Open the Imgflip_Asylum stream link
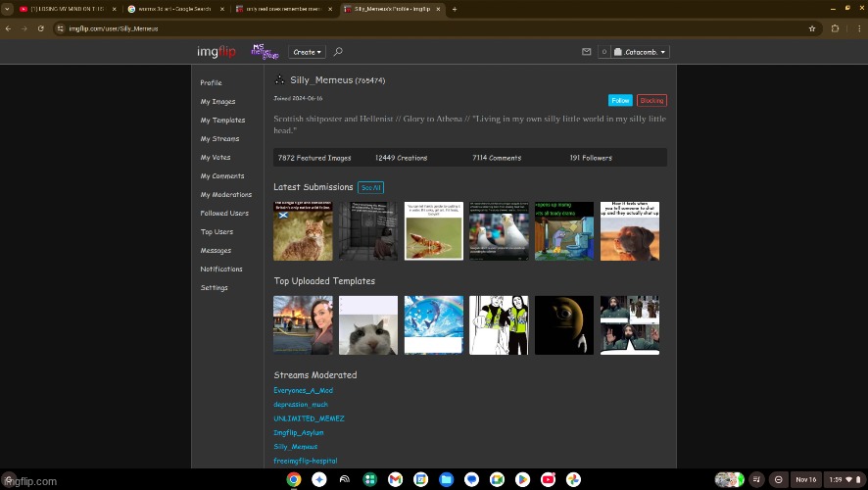 [298, 432]
